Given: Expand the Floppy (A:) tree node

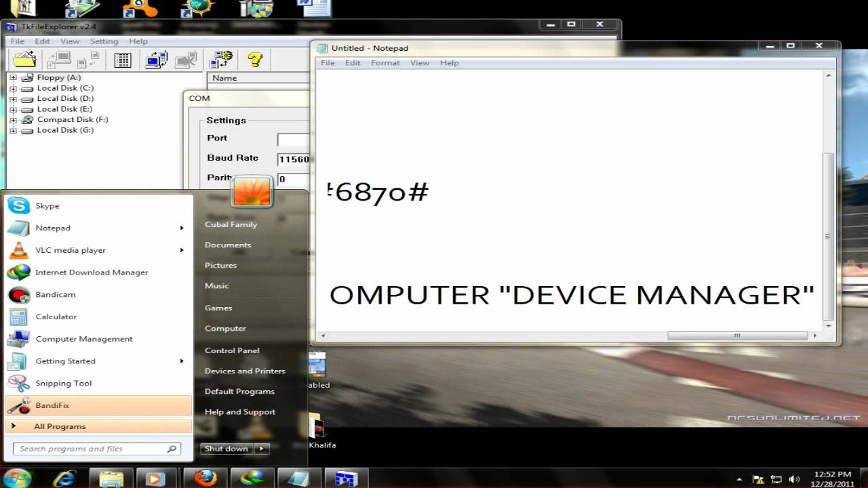Looking at the screenshot, I should tap(13, 77).
